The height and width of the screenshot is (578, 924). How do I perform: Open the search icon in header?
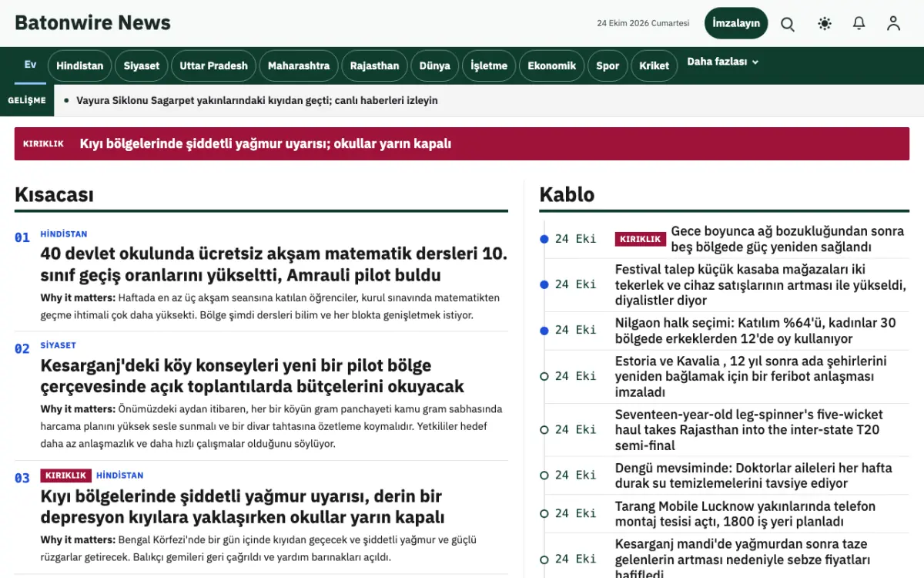click(x=788, y=24)
